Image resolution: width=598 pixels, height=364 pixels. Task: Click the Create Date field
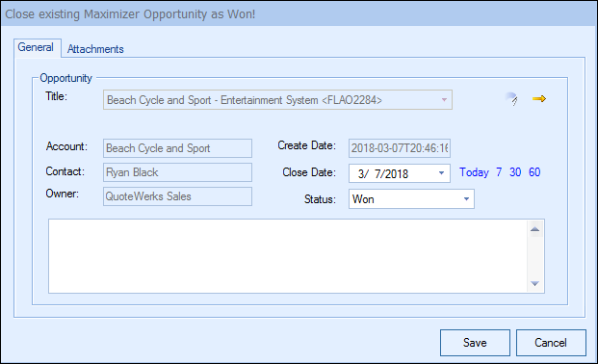(400, 148)
